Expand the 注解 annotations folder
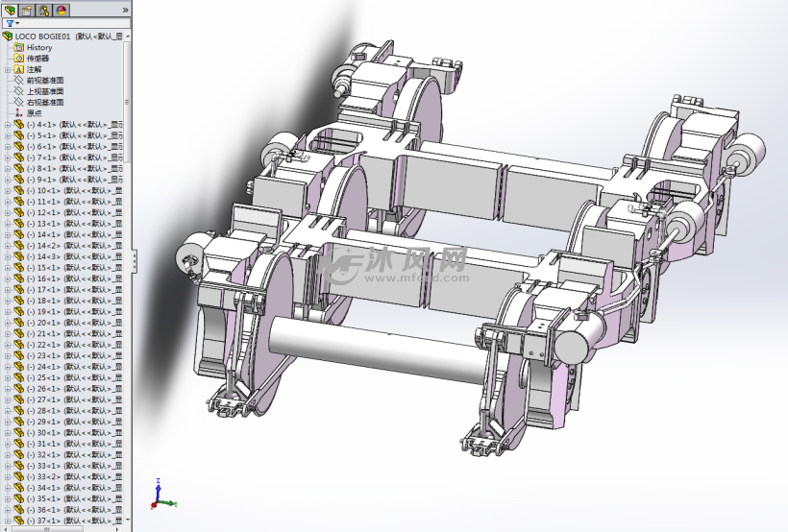This screenshot has width=788, height=532. [8, 69]
